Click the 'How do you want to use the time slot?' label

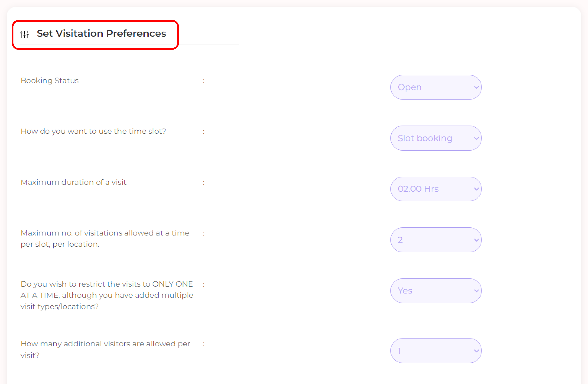tap(93, 131)
